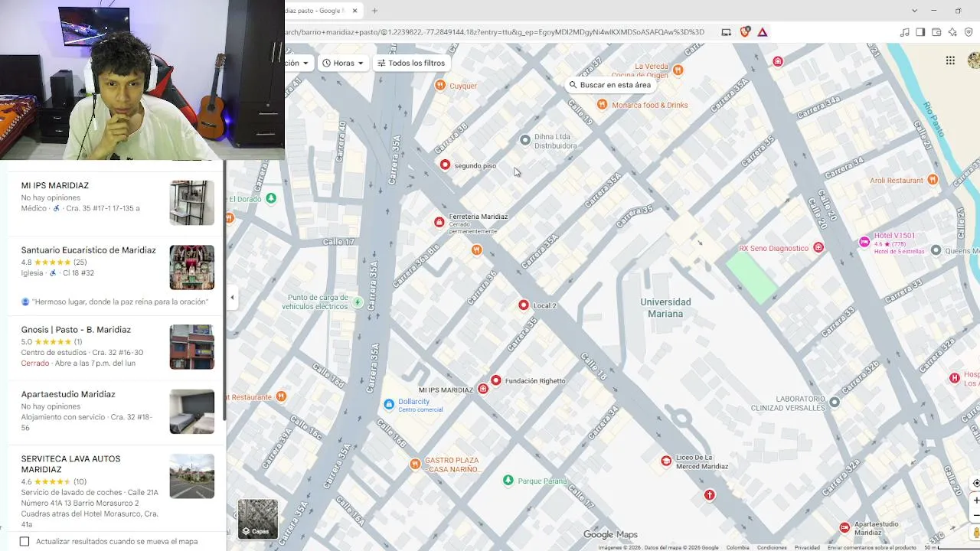Open the Leo AI sparkle icon
Screen dimensions: 980x551
[x=952, y=32]
